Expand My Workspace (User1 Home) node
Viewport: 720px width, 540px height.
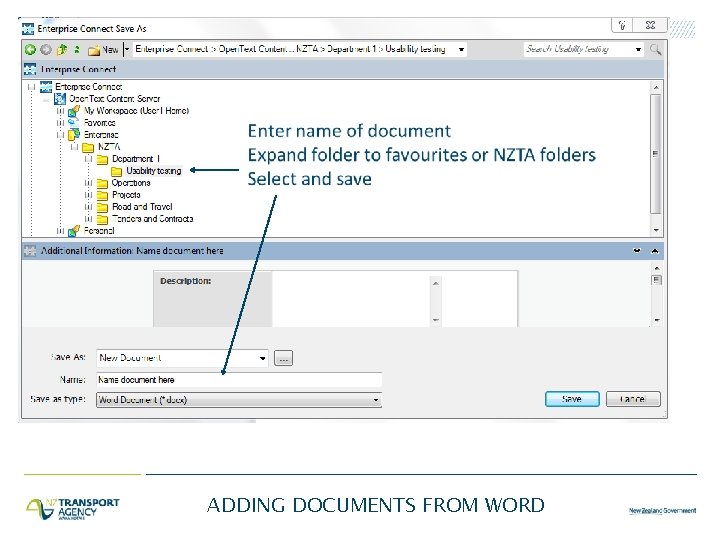(60, 111)
